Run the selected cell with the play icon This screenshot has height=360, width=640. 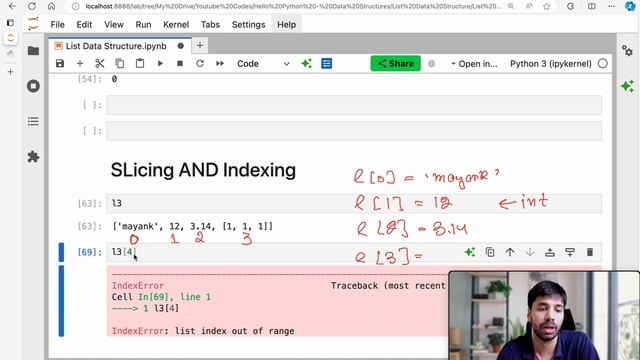[x=160, y=64]
